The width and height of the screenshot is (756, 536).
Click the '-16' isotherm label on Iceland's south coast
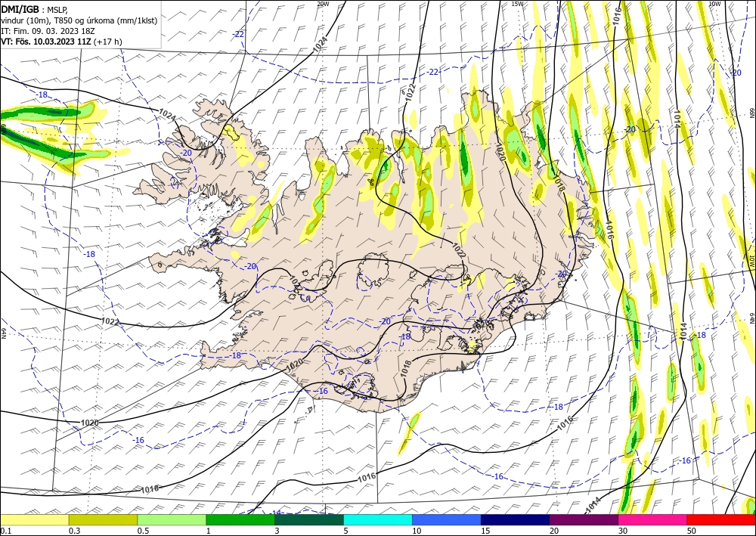click(322, 391)
